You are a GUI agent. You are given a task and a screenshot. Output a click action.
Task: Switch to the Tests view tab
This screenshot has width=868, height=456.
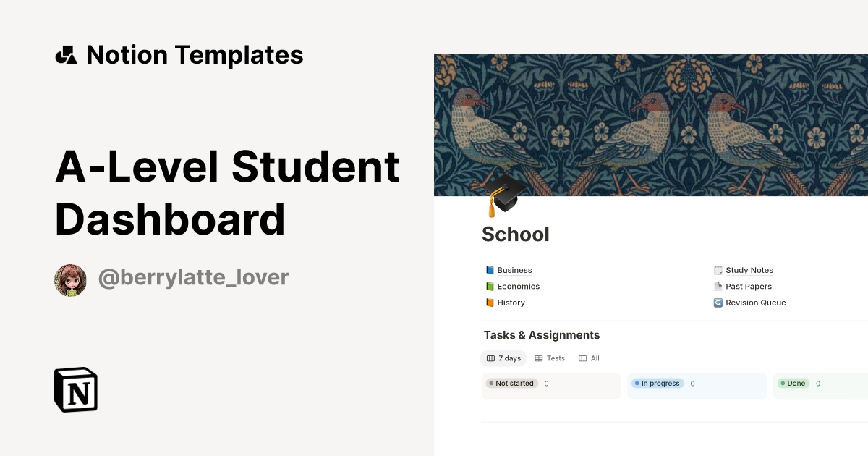point(550,358)
